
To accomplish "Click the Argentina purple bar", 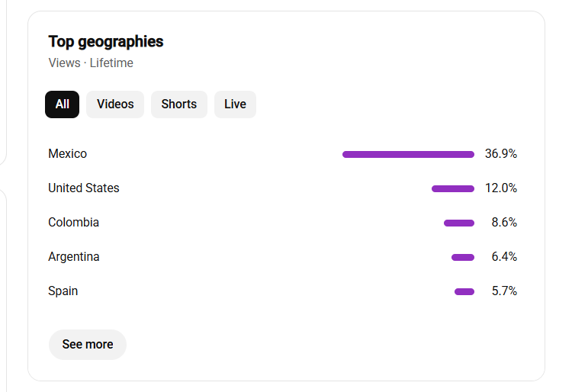I will [x=463, y=257].
